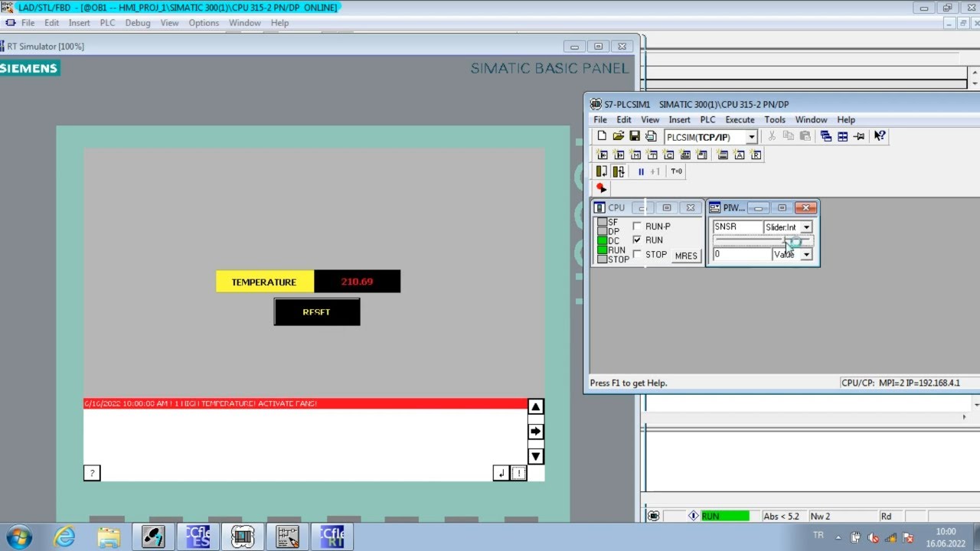Image resolution: width=980 pixels, height=551 pixels.
Task: Switch to LAD editor taskbar button
Action: tap(287, 536)
